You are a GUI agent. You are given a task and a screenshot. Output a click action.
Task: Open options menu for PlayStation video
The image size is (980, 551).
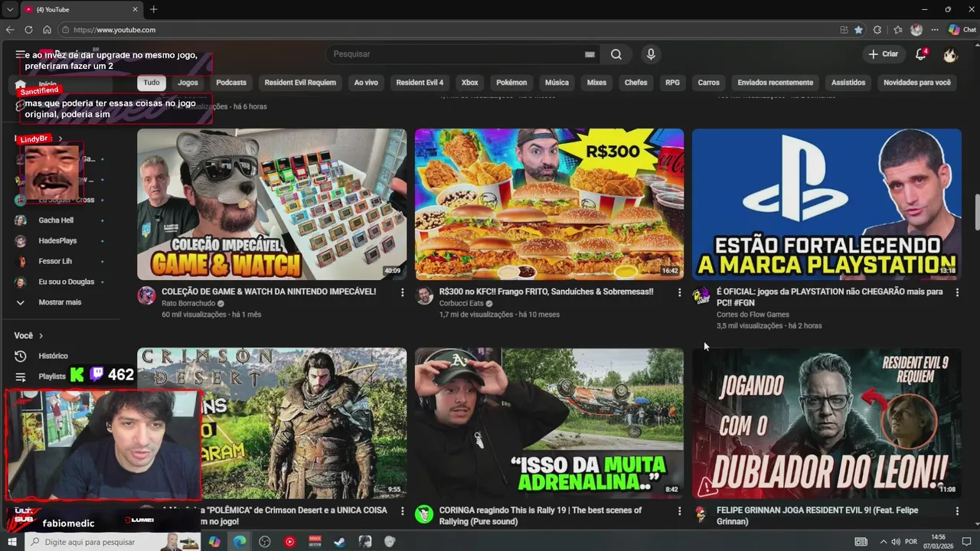(x=957, y=292)
